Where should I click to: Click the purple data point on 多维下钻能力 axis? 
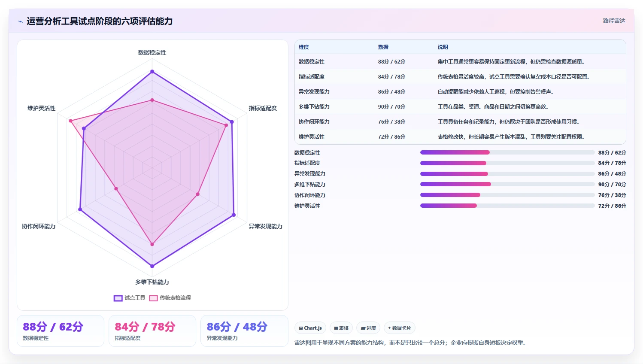[152, 266]
